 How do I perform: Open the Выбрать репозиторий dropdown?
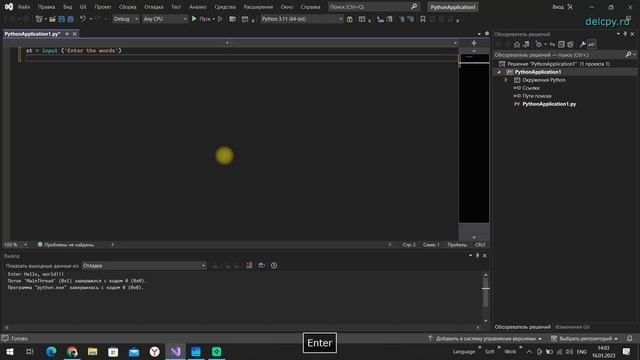tap(584, 338)
